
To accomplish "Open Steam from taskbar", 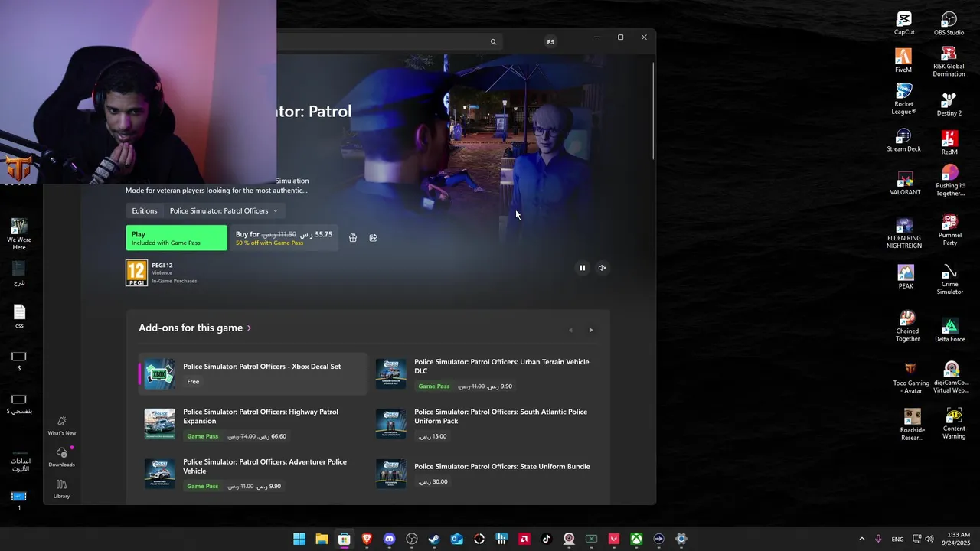I will [x=434, y=539].
